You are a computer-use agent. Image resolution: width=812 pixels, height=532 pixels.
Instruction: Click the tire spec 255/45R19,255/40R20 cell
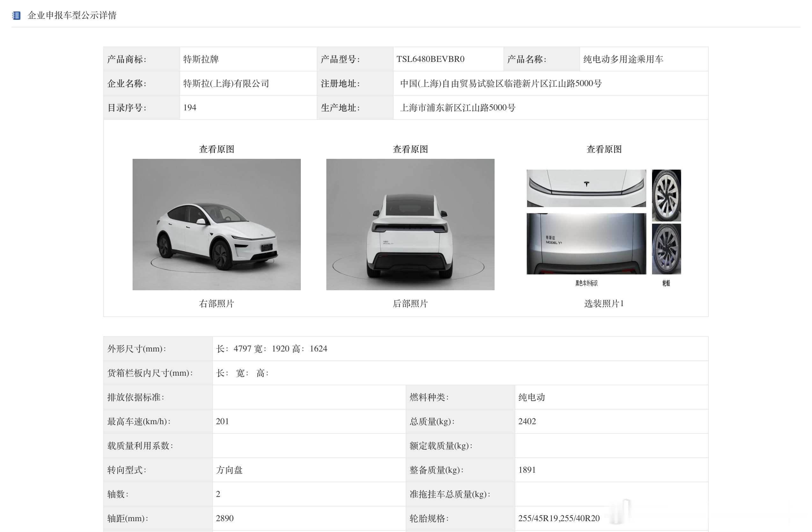coord(559,518)
